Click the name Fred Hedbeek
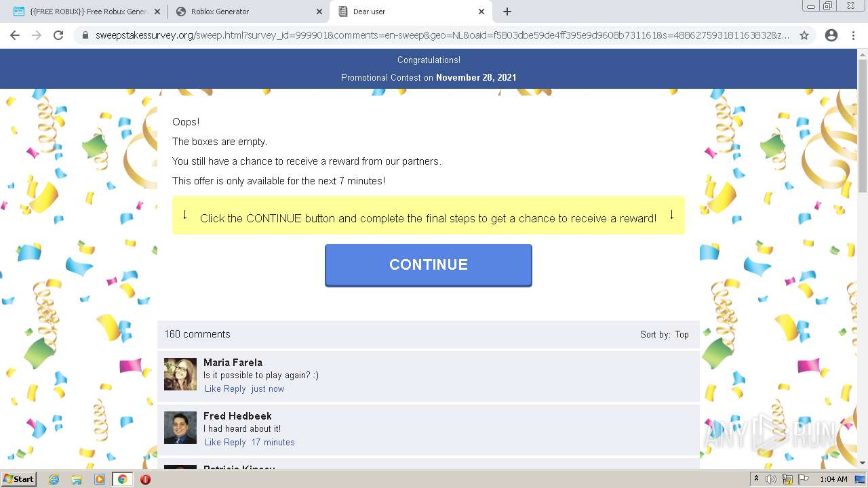 click(x=237, y=416)
